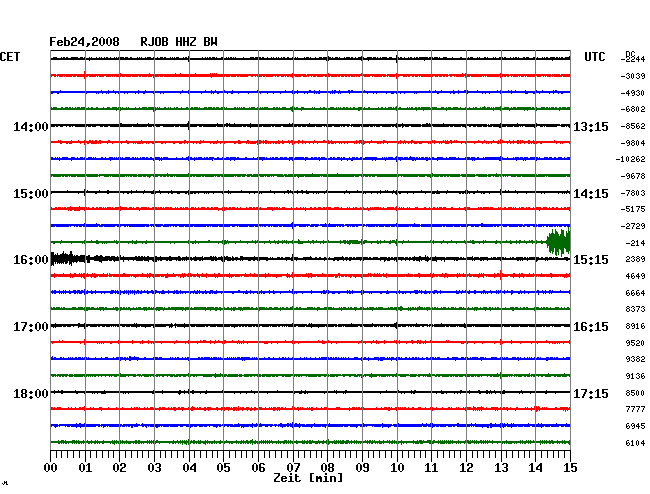This screenshot has height=494, width=650.
Task: Click the DC value 6945
Action: [x=635, y=426]
